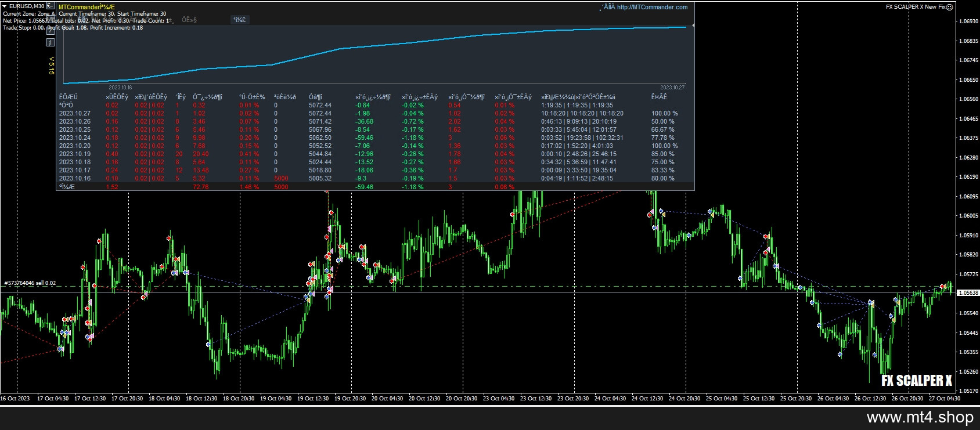Click the total profit value 72.76
The image size is (980, 430).
tap(201, 187)
